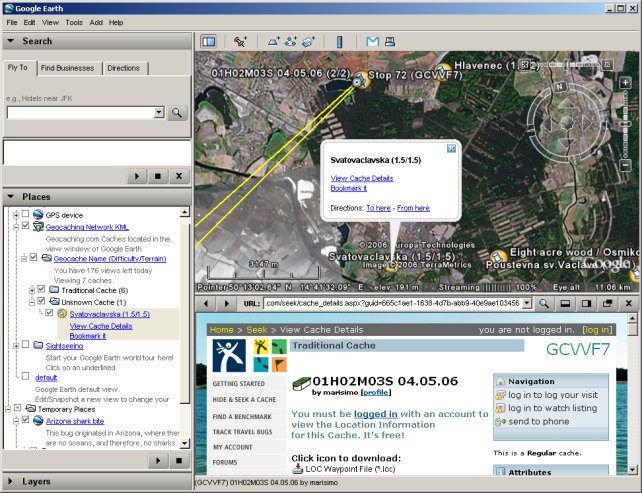This screenshot has height=493, width=642.
Task: Stop the search results tour
Action: click(158, 176)
